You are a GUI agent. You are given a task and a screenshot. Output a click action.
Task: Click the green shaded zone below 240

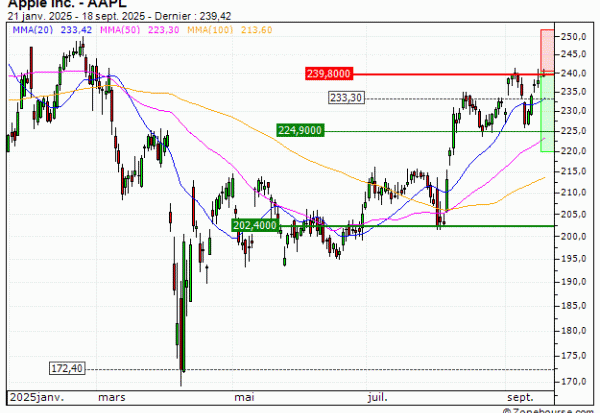point(546,112)
